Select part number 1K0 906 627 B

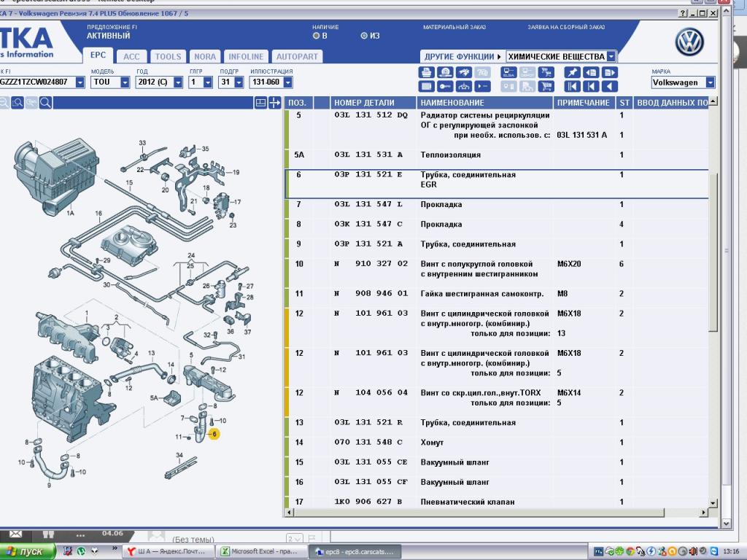pos(368,502)
